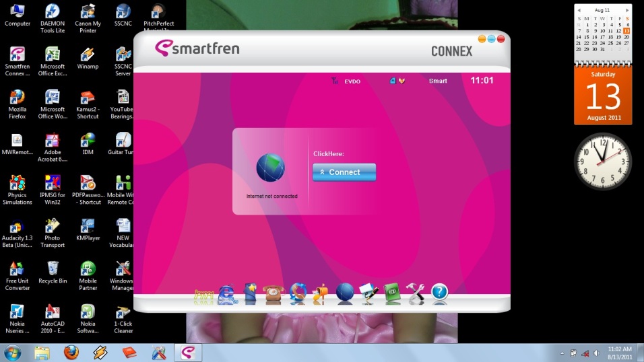Open Mozilla Firefox desktop shortcut

(18, 105)
